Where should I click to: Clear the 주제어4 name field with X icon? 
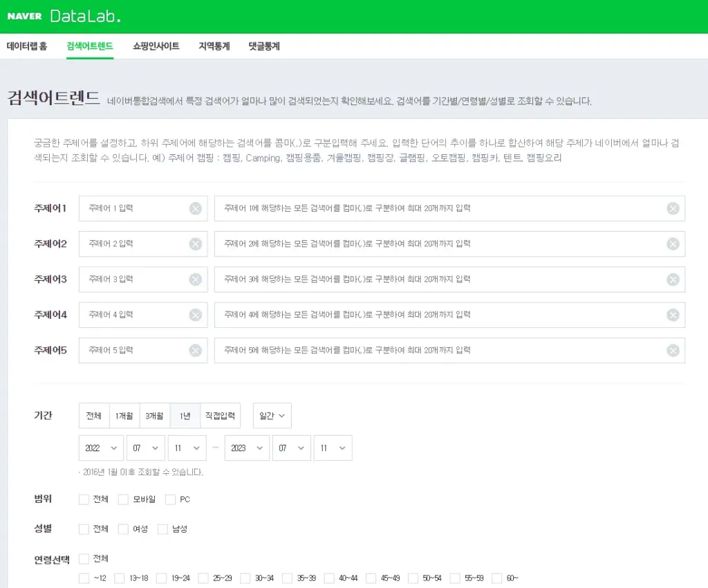[196, 315]
